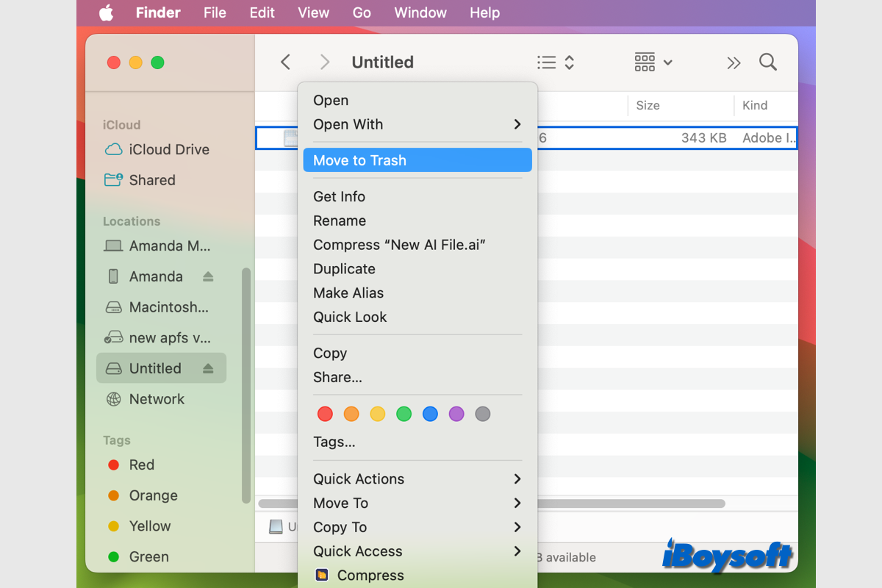Eject the Amanda device
The image size is (882, 588).
208,276
